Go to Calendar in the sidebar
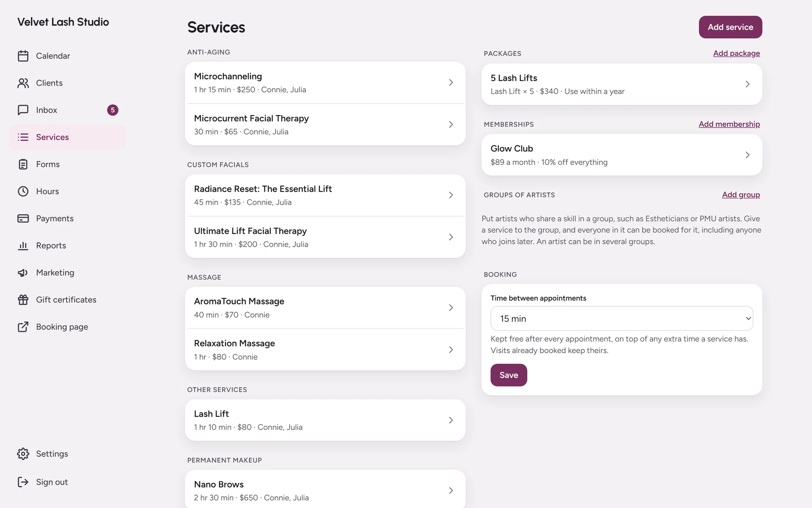 (x=67, y=56)
